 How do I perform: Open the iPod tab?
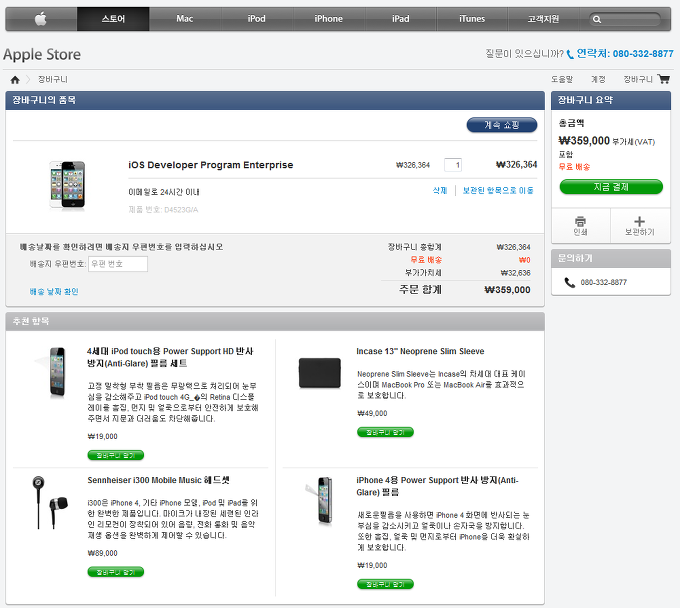[x=257, y=19]
